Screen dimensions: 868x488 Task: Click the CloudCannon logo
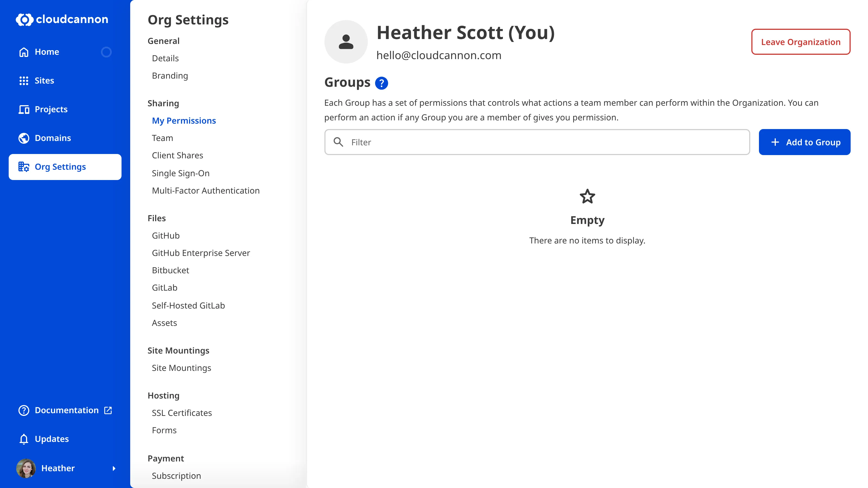(x=62, y=19)
